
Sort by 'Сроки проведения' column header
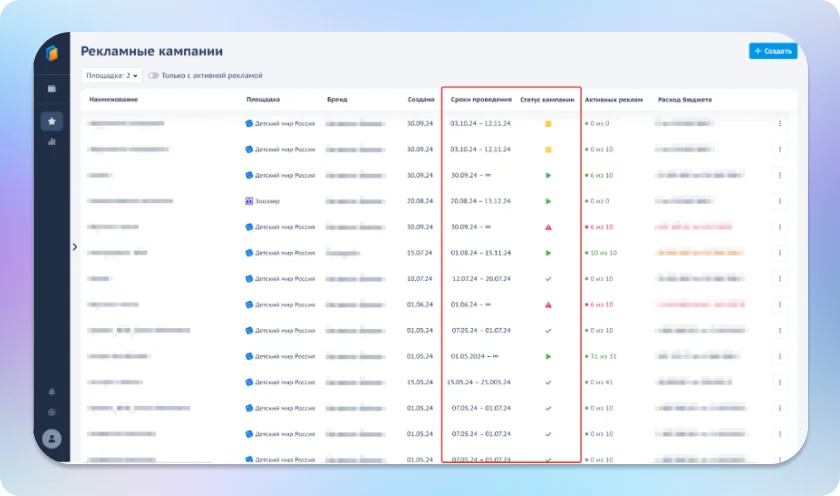481,100
